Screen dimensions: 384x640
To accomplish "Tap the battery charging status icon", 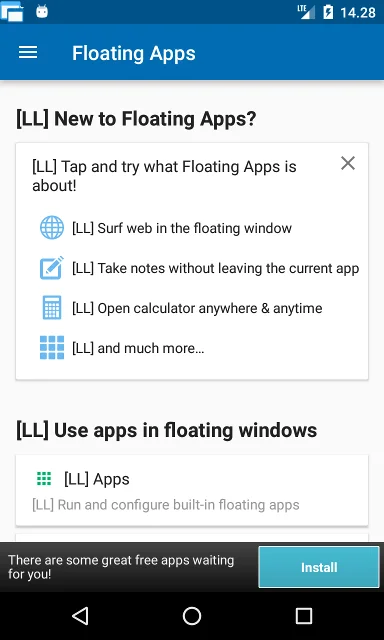I will click(x=328, y=12).
